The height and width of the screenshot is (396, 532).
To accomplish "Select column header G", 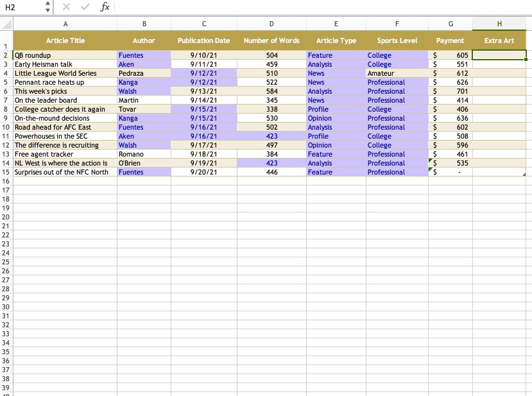I will point(450,24).
